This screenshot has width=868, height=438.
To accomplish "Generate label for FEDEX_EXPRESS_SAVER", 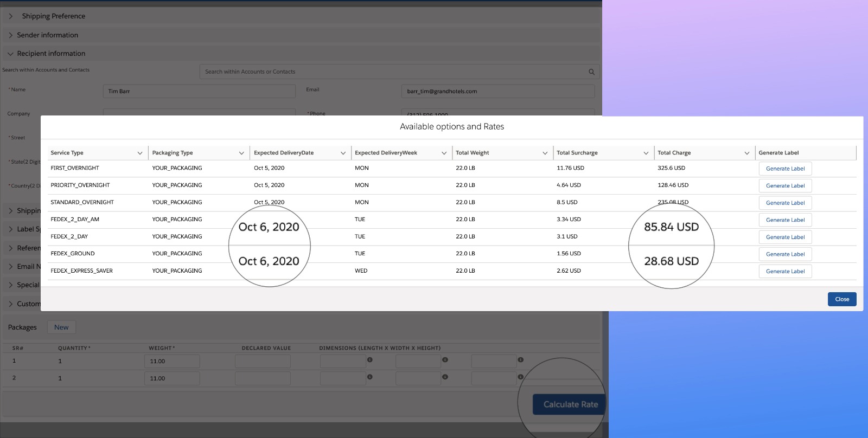I will pos(785,271).
